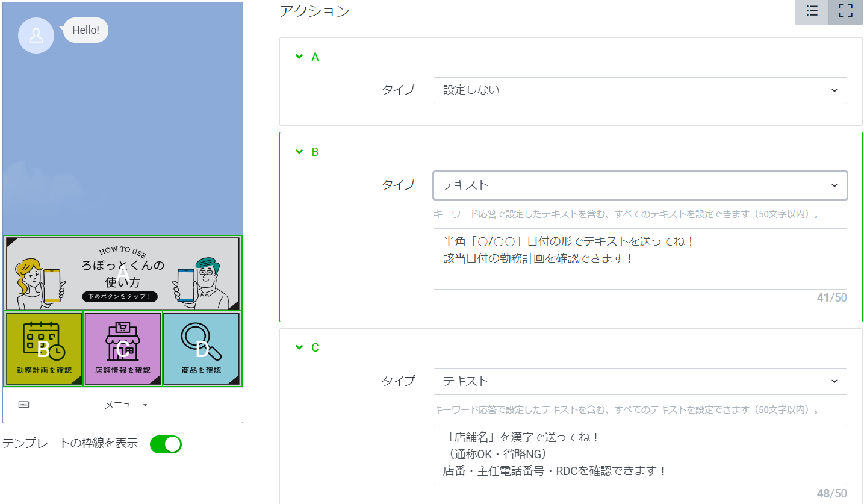Screen dimensions: 864x504
Task: Click the green A section label
Action: point(314,57)
